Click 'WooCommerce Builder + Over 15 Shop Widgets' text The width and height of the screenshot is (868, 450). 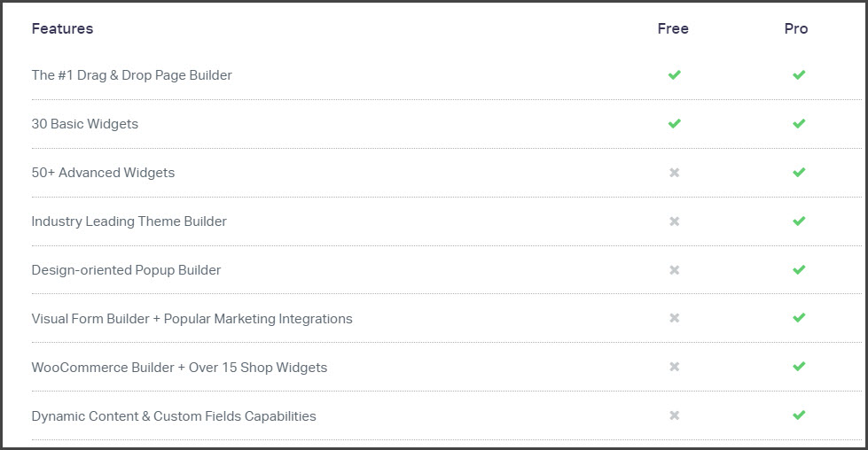(179, 368)
